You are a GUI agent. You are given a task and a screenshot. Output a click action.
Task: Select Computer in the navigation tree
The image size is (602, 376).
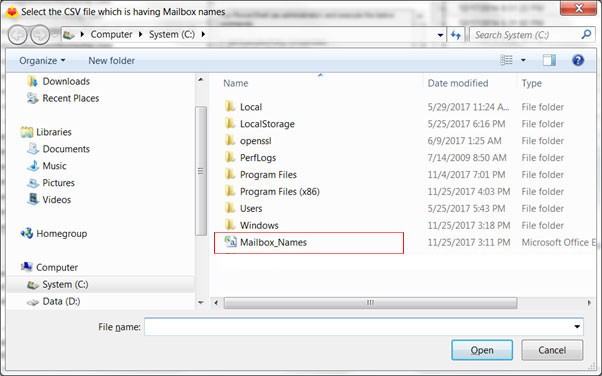(57, 267)
